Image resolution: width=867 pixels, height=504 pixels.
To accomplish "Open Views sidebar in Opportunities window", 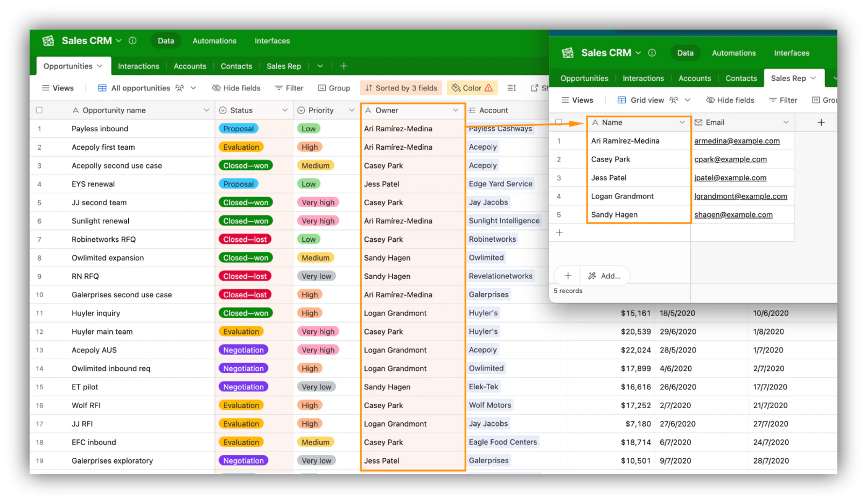I will pos(58,88).
